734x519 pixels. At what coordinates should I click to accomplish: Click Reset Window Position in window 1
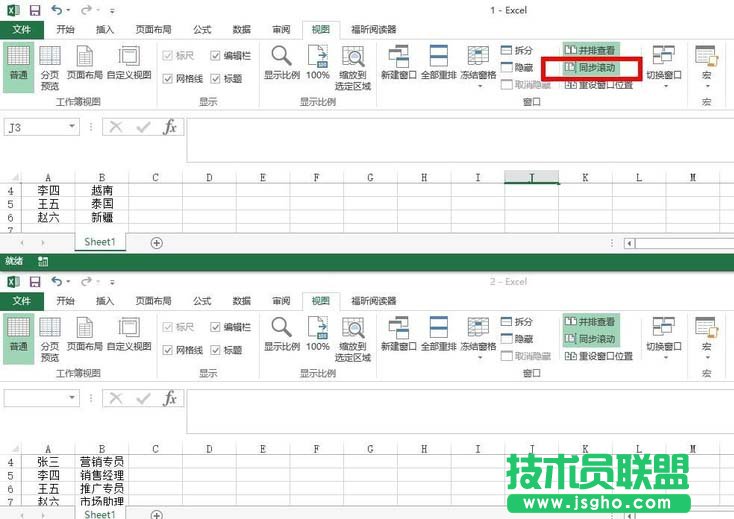pyautogui.click(x=599, y=85)
